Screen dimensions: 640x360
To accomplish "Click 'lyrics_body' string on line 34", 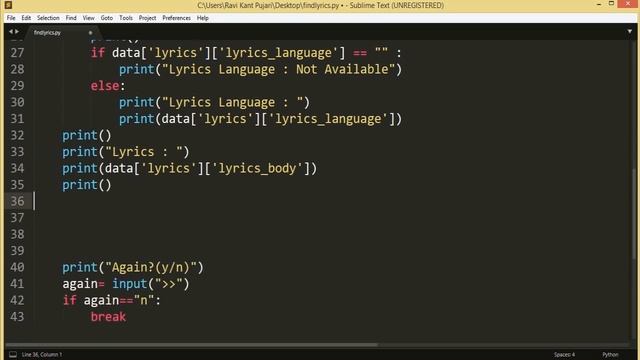I will pyautogui.click(x=257, y=168).
